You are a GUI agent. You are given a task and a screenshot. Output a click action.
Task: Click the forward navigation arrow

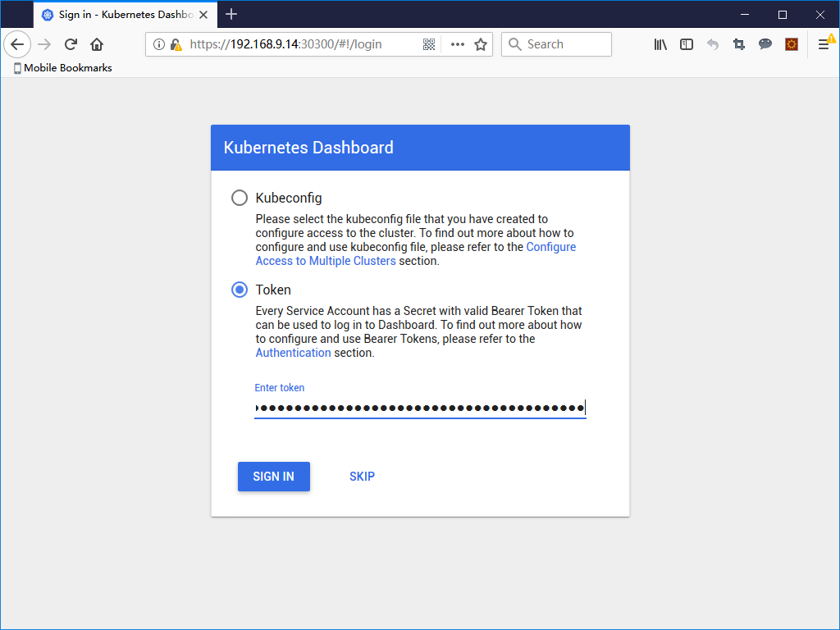44,44
